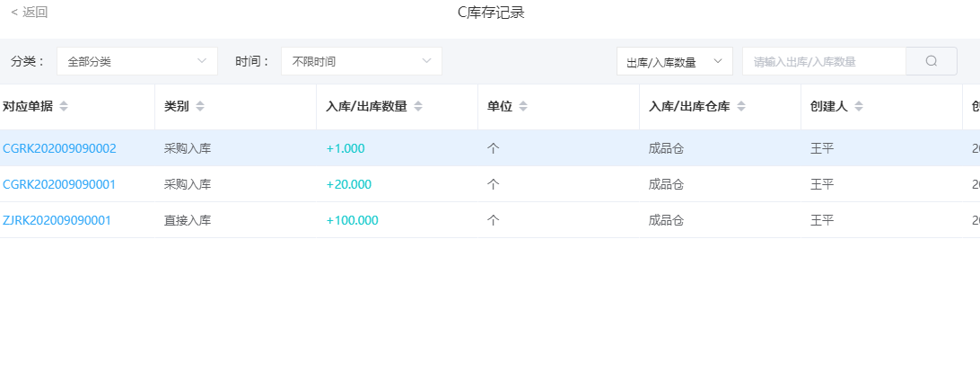Open the 全部分类 category dropdown
980x381 pixels.
pos(137,61)
